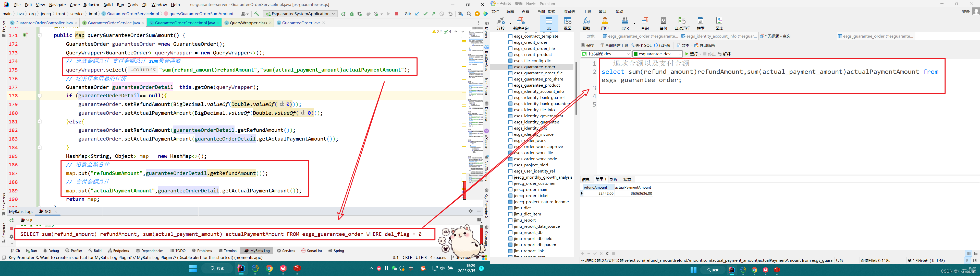Screen dimensions: 980x276
Task: Open 中发易保-dev connection dropdown in Navicat
Action: coord(606,54)
